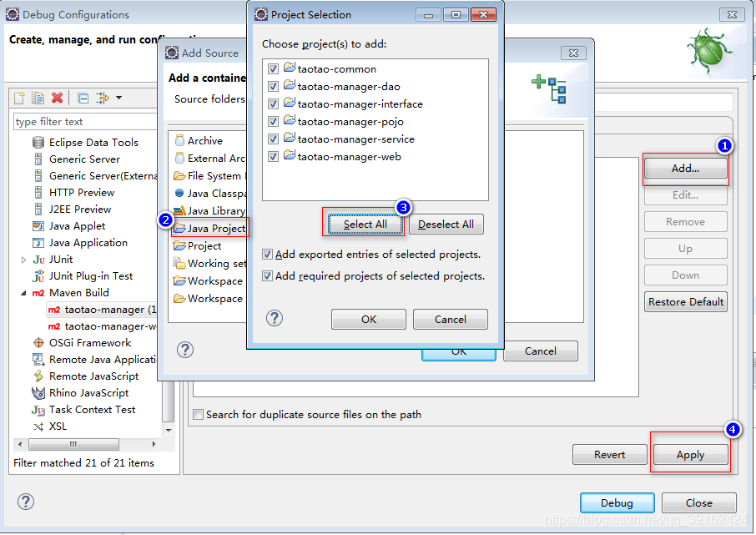
Task: Close the Add Source dialog window
Action: (574, 53)
